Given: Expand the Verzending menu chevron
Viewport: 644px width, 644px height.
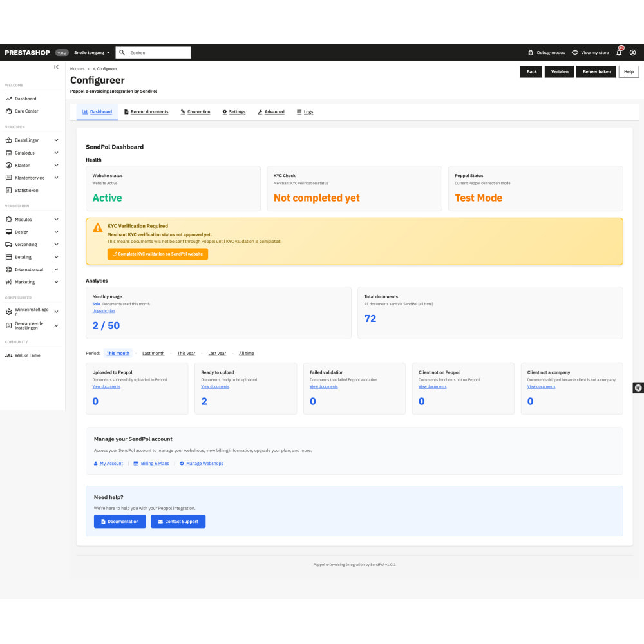Looking at the screenshot, I should click(x=56, y=244).
